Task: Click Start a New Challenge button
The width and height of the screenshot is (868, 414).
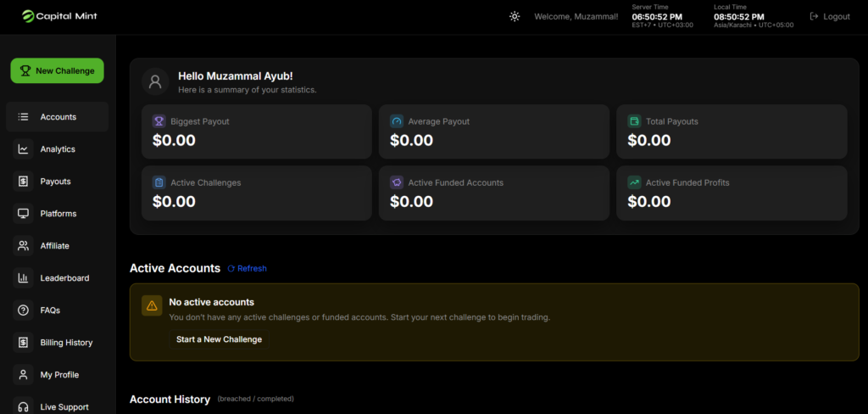Action: [219, 339]
